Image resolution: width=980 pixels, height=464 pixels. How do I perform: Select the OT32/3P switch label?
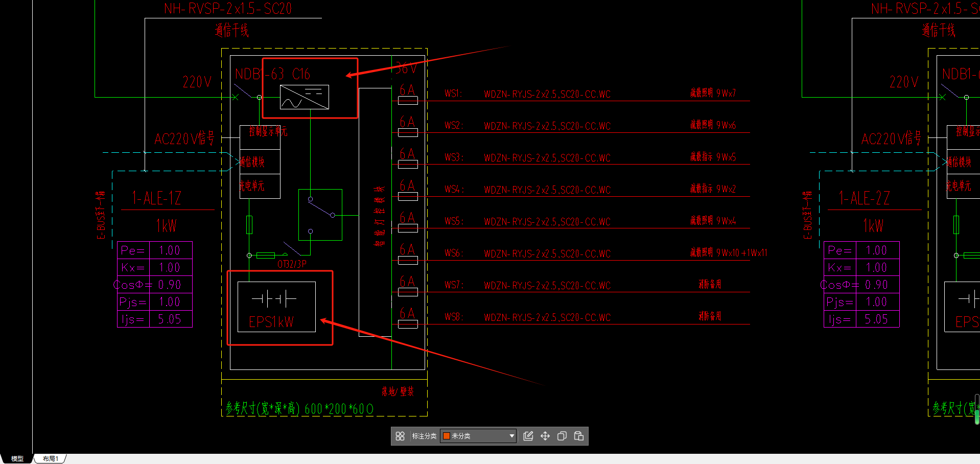point(292,264)
